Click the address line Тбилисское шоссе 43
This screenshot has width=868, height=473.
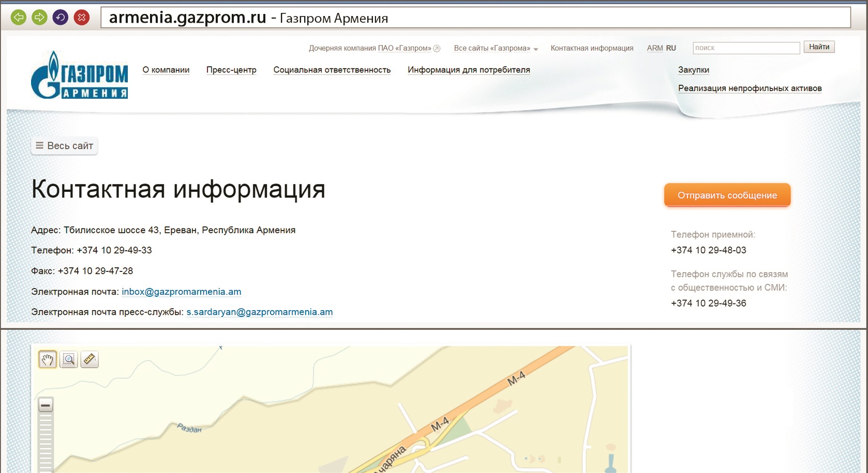[x=163, y=230]
